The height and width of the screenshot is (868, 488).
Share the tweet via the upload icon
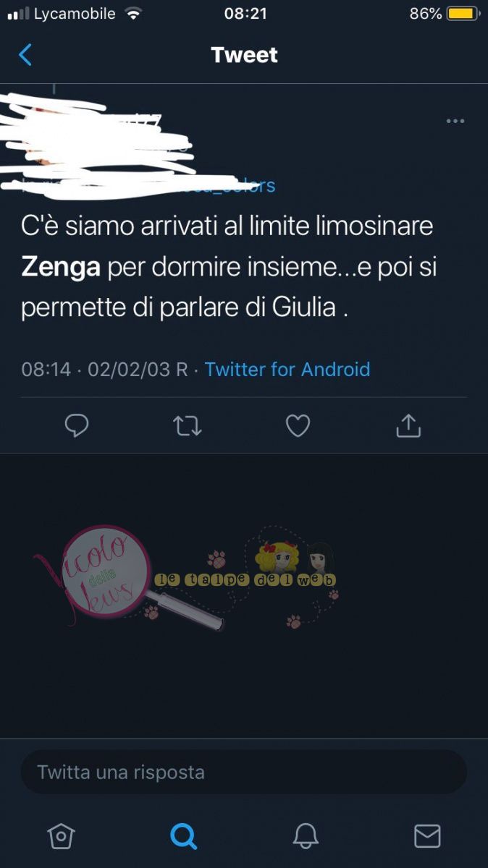tap(408, 425)
